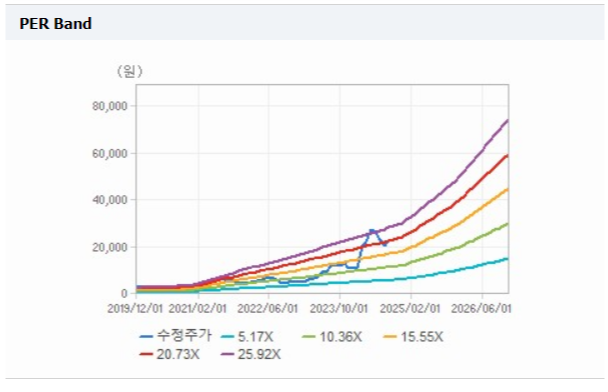Image resolution: width=608 pixels, height=392 pixels.
Task: Toggle the 15.55X legend series
Action: 413,337
